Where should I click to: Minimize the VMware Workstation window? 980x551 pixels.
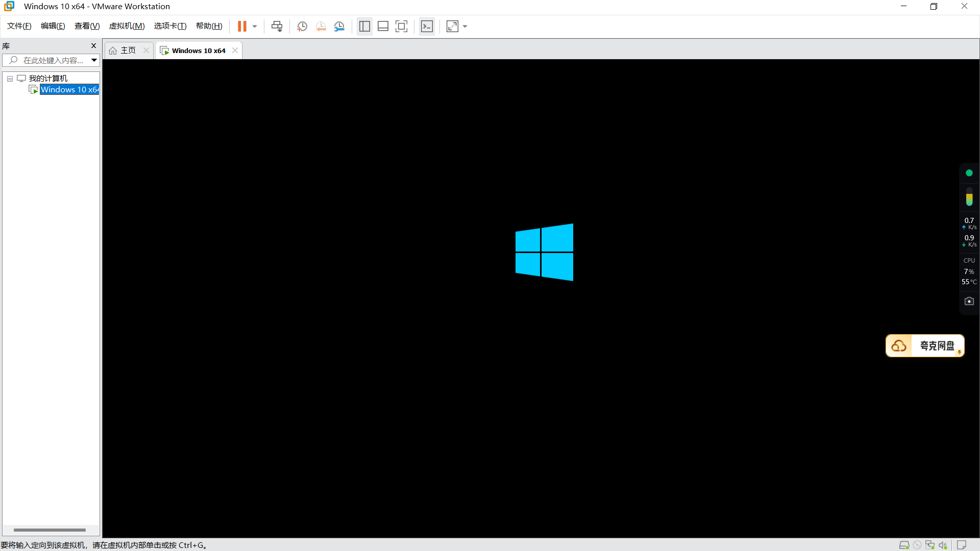tap(903, 6)
